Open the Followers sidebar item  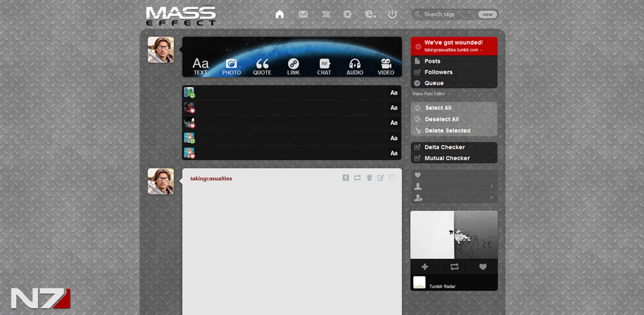pos(454,72)
